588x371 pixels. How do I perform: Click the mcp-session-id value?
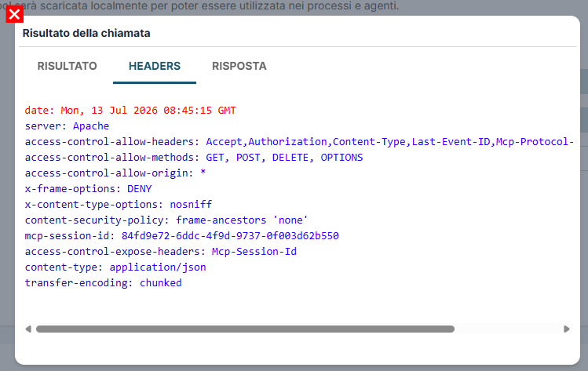pos(230,236)
